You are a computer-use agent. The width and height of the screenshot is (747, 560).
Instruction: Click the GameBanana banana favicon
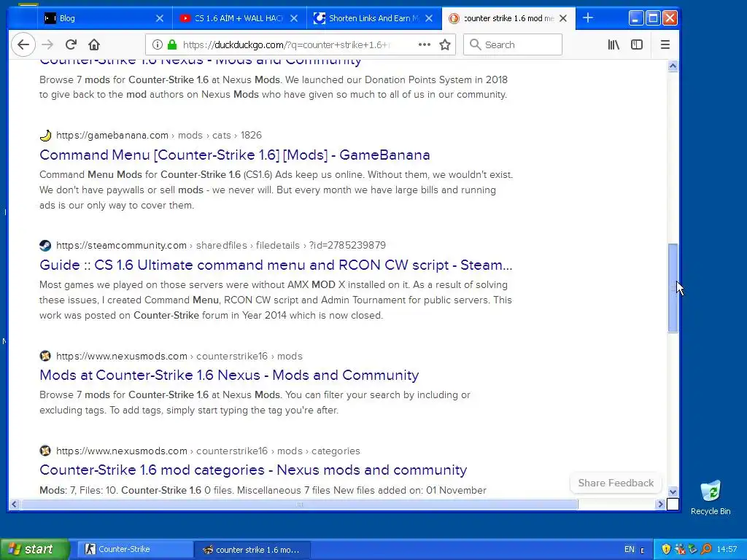click(x=45, y=135)
